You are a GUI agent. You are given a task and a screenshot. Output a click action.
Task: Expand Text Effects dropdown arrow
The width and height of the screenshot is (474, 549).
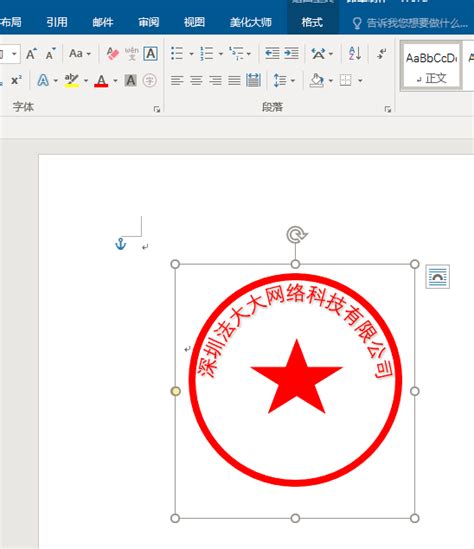click(x=56, y=81)
